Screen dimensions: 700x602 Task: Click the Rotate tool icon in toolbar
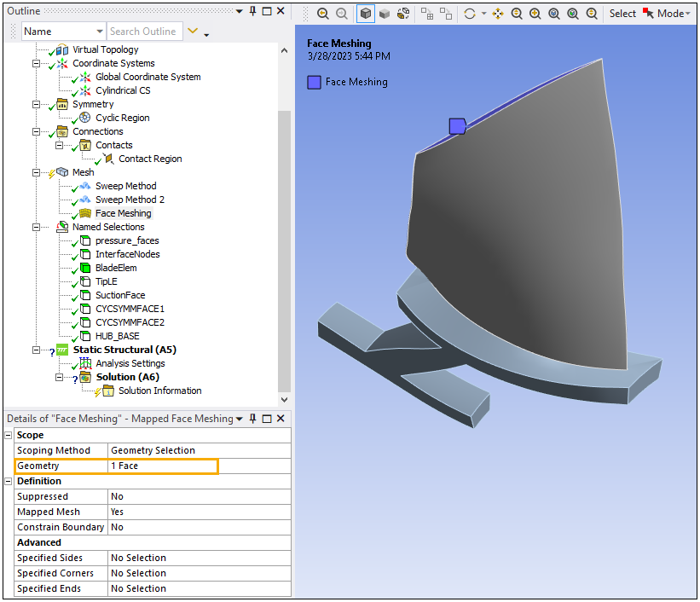[x=470, y=14]
